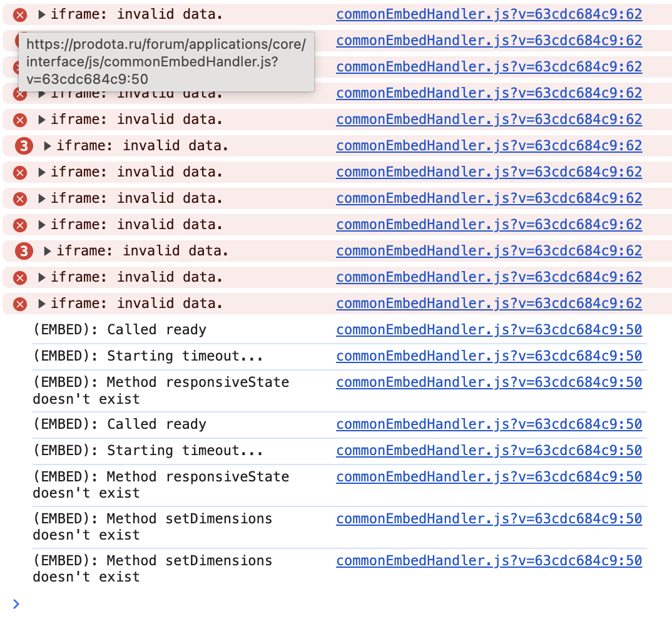
Task: Click the prodota.ru URL tooltip
Action: [x=166, y=61]
